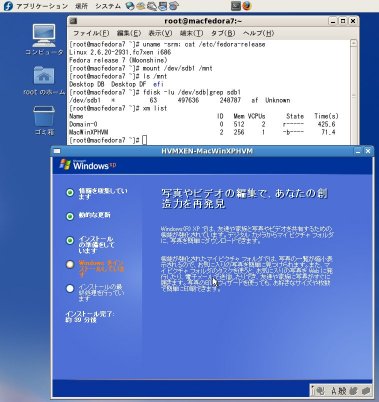The height and width of the screenshot is (402, 379).
Task: Click the terminal scrollbar up arrow
Action: [x=353, y=43]
